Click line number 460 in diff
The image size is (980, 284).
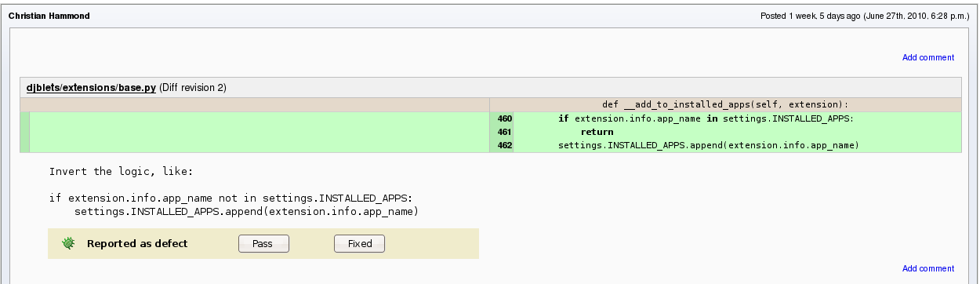504,118
